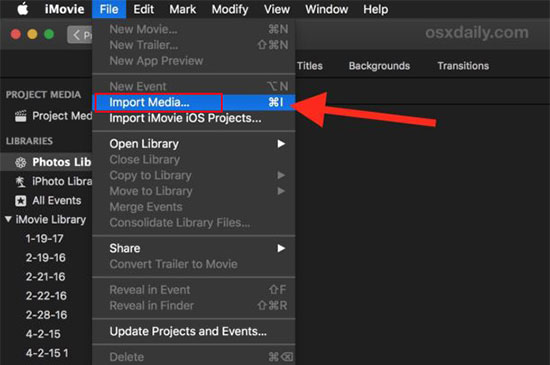
Task: Click the red close window button
Action: tap(16, 34)
